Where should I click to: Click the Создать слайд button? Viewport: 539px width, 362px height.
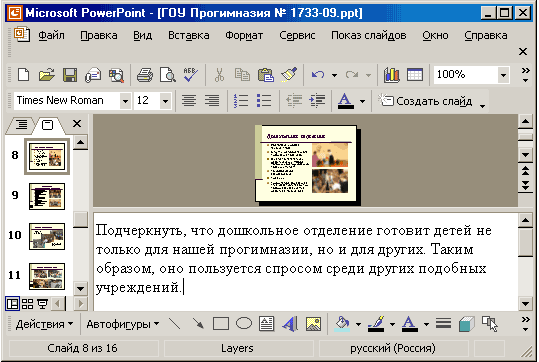pyautogui.click(x=425, y=101)
